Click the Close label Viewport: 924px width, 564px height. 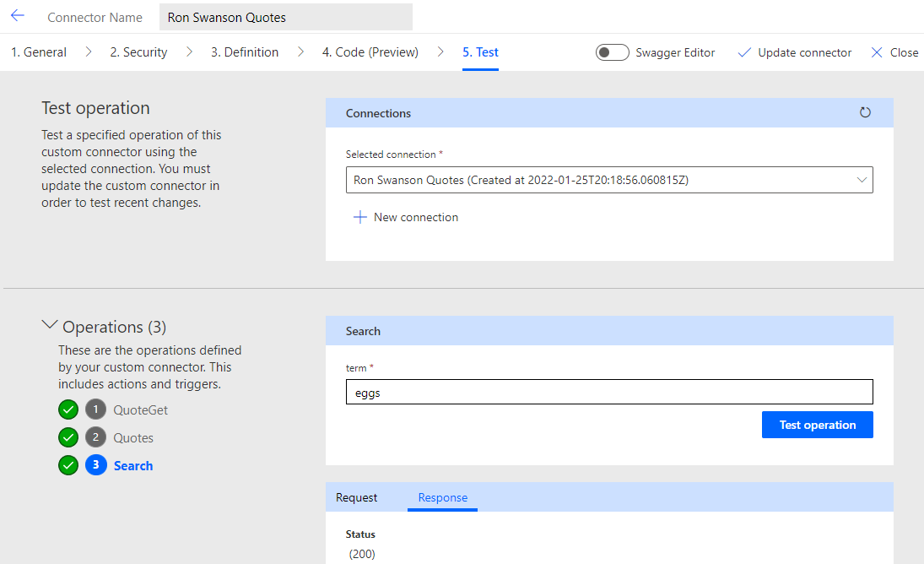(x=904, y=52)
